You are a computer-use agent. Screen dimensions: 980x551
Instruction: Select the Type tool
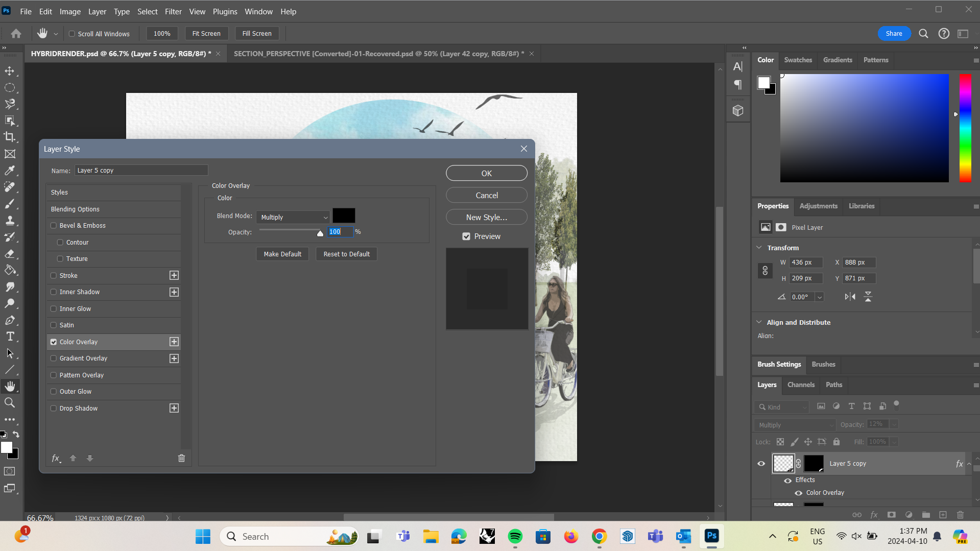pyautogui.click(x=10, y=337)
